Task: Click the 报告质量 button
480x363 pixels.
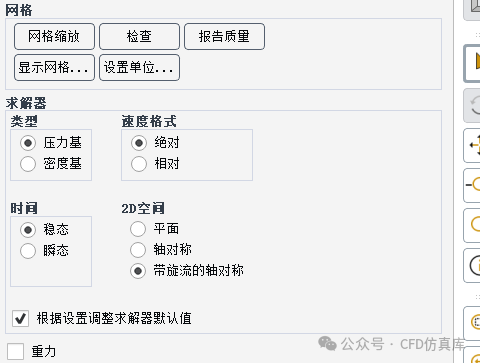Action: tap(224, 36)
